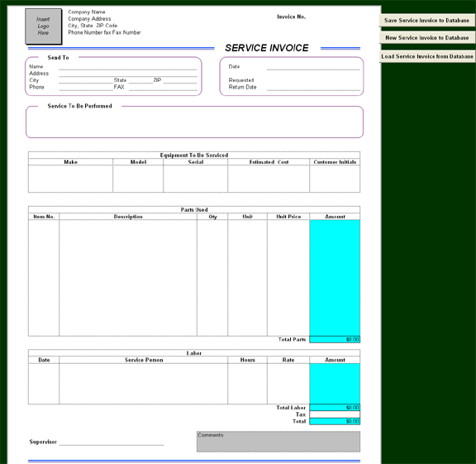
Task: Click the FAX number field
Action: pos(163,87)
